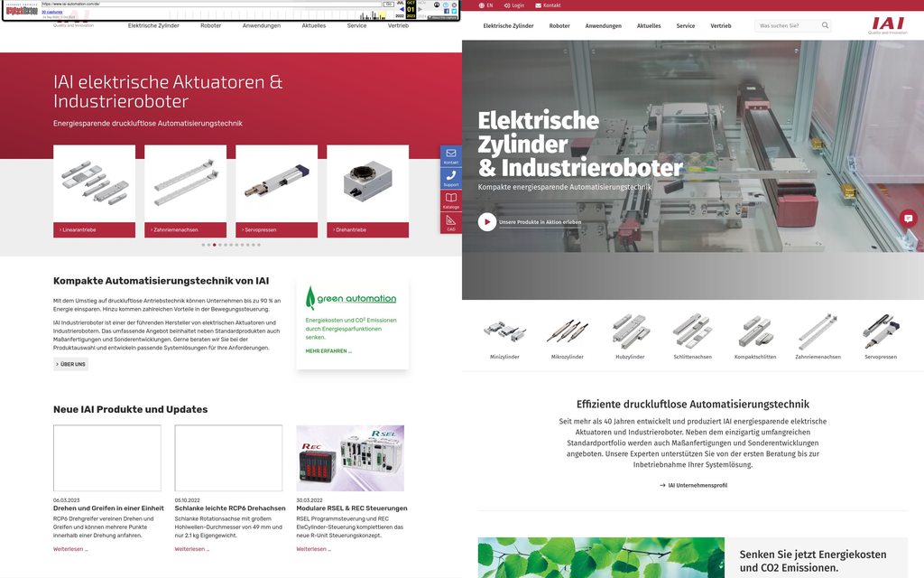924x578 pixels.
Task: Open the chat bubble in the corner
Action: pos(909,218)
